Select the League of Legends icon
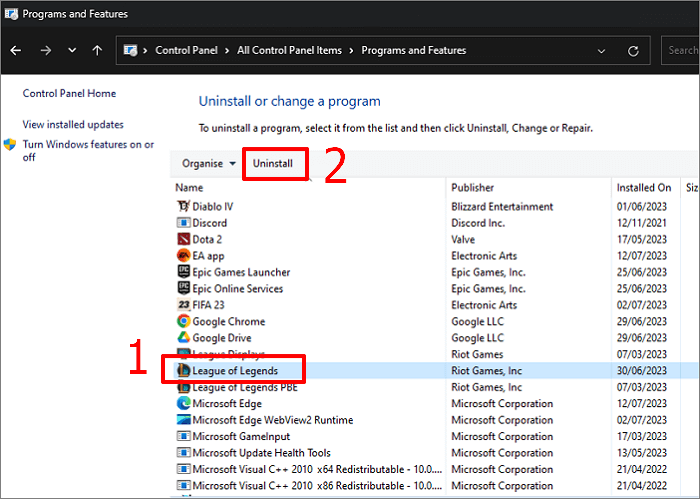Screen dimensions: 700x499 pyautogui.click(x=183, y=370)
